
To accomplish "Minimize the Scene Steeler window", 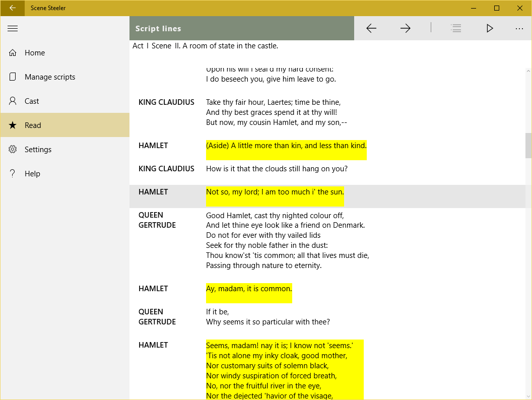I will point(474,8).
